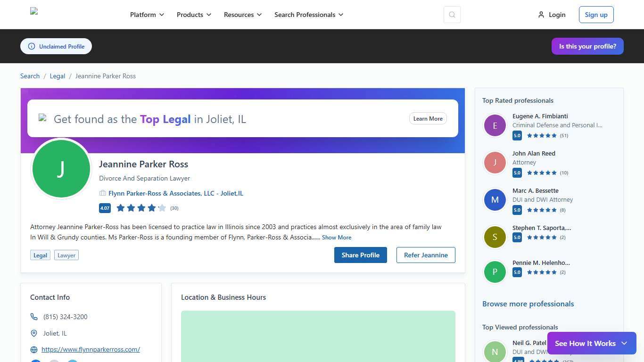
Task: Click Jeannine's large green profile avatar
Action: (x=61, y=169)
